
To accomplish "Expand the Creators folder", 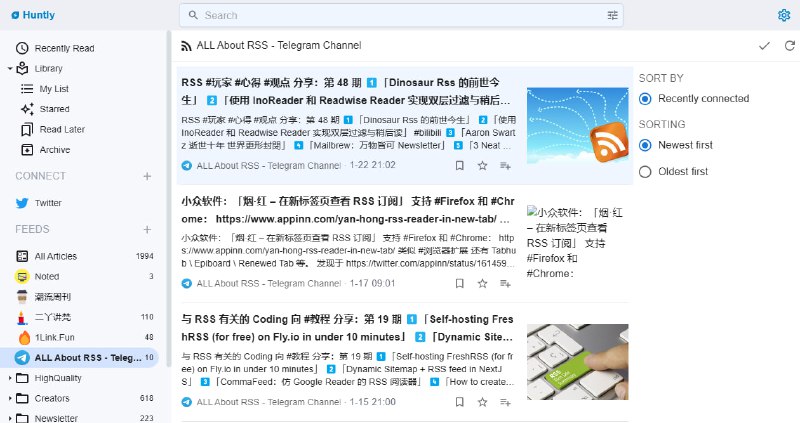I will point(9,398).
